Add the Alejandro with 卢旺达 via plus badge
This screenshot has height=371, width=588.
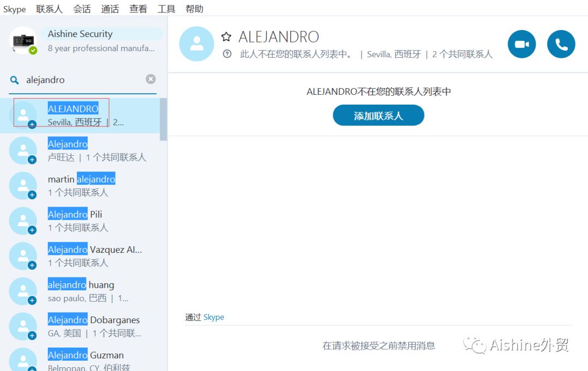[x=32, y=160]
